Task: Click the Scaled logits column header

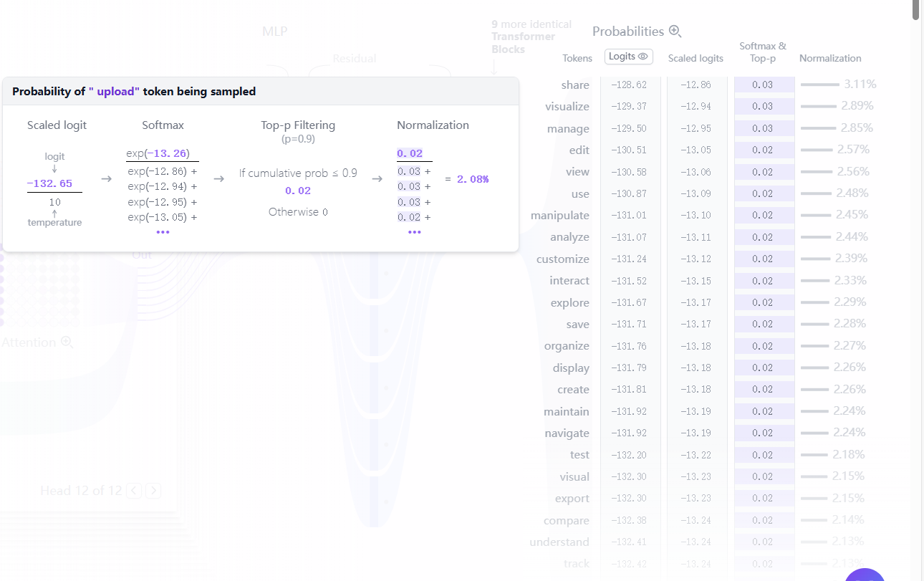Action: [x=696, y=58]
